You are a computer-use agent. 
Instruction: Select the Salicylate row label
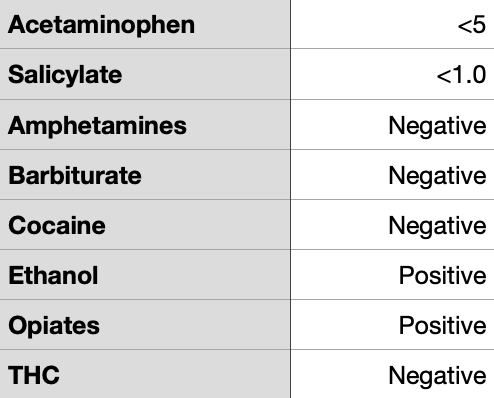65,75
